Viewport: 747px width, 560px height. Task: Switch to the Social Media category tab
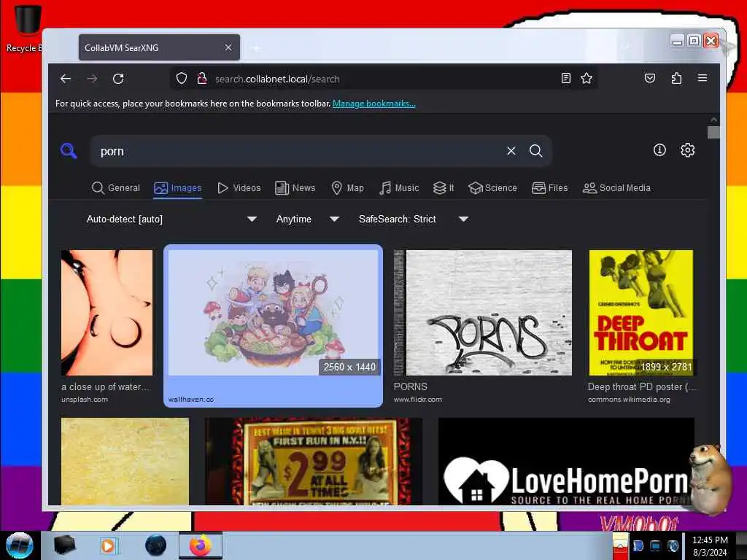pyautogui.click(x=616, y=187)
